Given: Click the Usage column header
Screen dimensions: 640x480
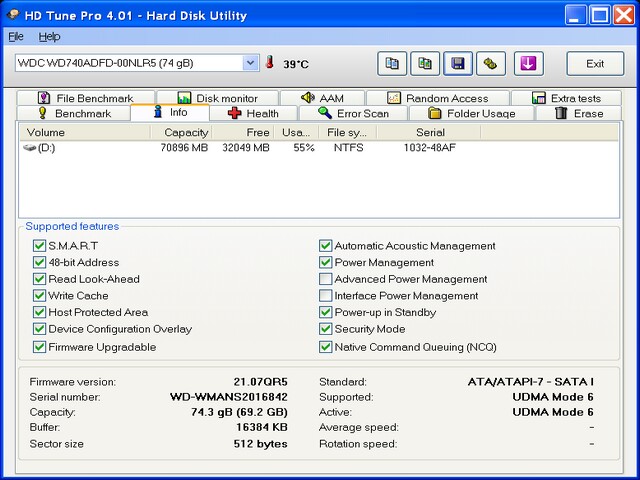Looking at the screenshot, I should coord(296,132).
